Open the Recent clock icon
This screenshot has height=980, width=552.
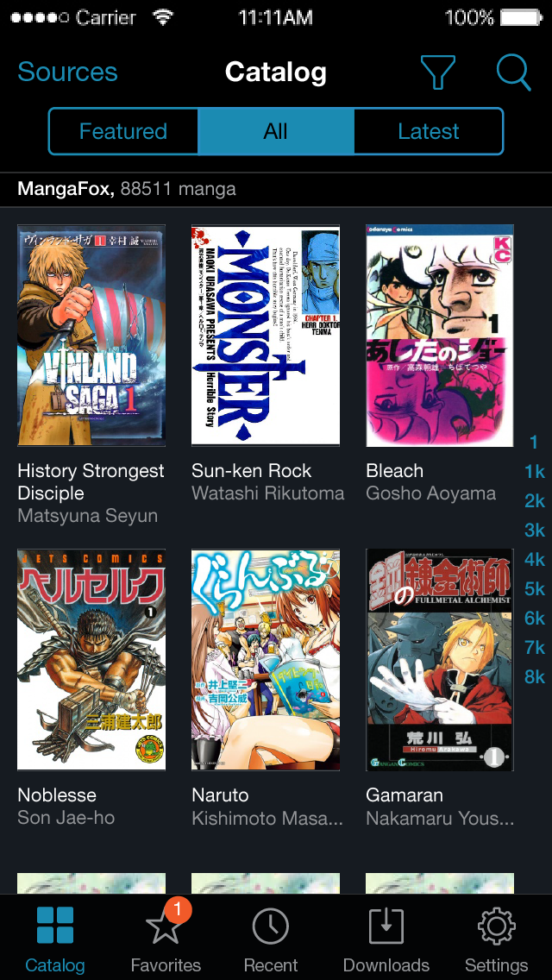point(270,927)
